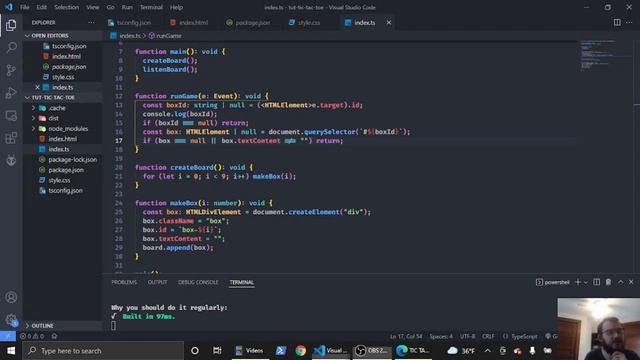
Task: Change indentation via Spaces: 4
Action: pos(441,336)
